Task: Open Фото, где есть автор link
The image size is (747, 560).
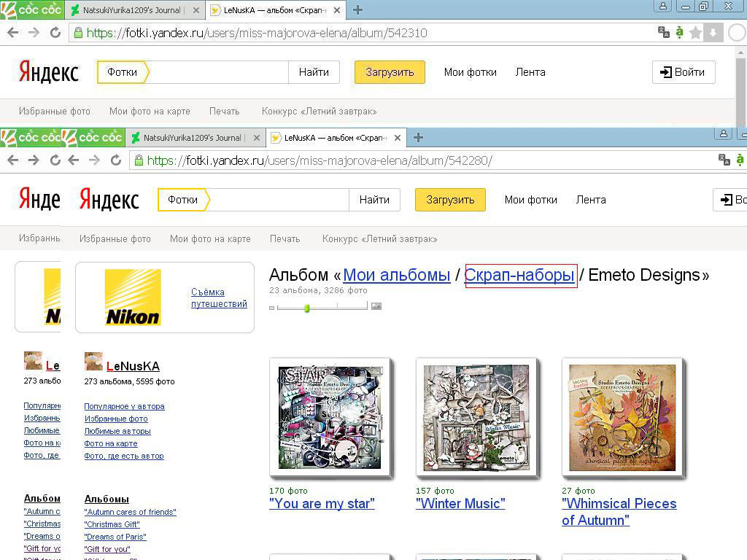Action: pyautogui.click(x=124, y=456)
